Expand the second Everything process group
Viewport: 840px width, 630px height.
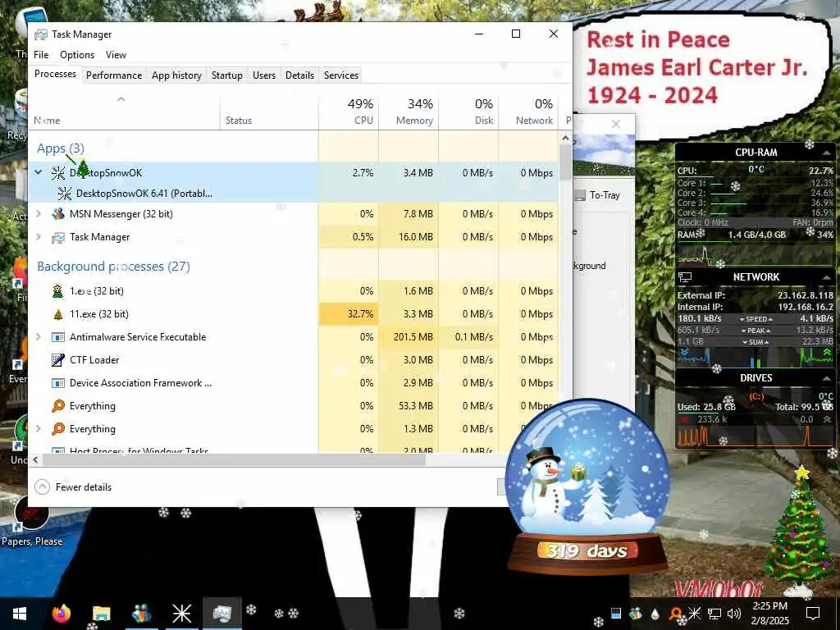pos(38,429)
